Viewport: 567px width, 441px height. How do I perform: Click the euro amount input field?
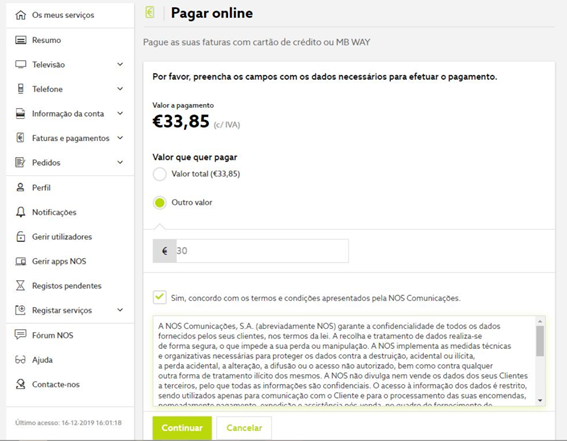point(262,251)
